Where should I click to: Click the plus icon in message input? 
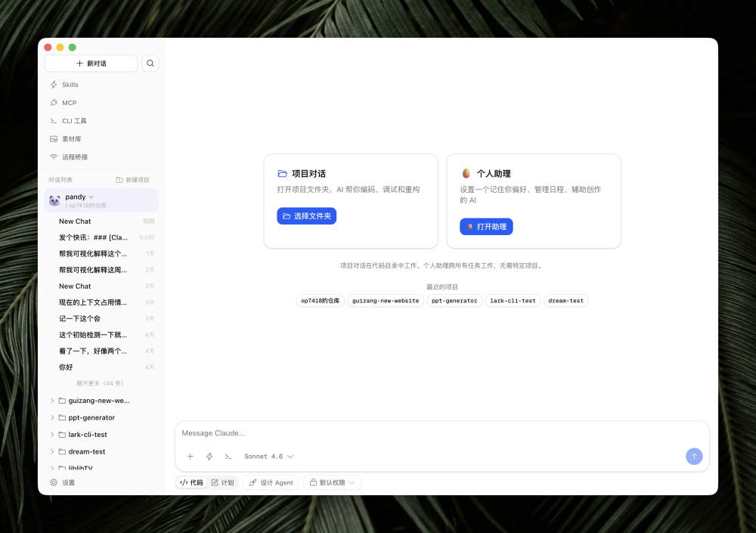[x=191, y=457]
